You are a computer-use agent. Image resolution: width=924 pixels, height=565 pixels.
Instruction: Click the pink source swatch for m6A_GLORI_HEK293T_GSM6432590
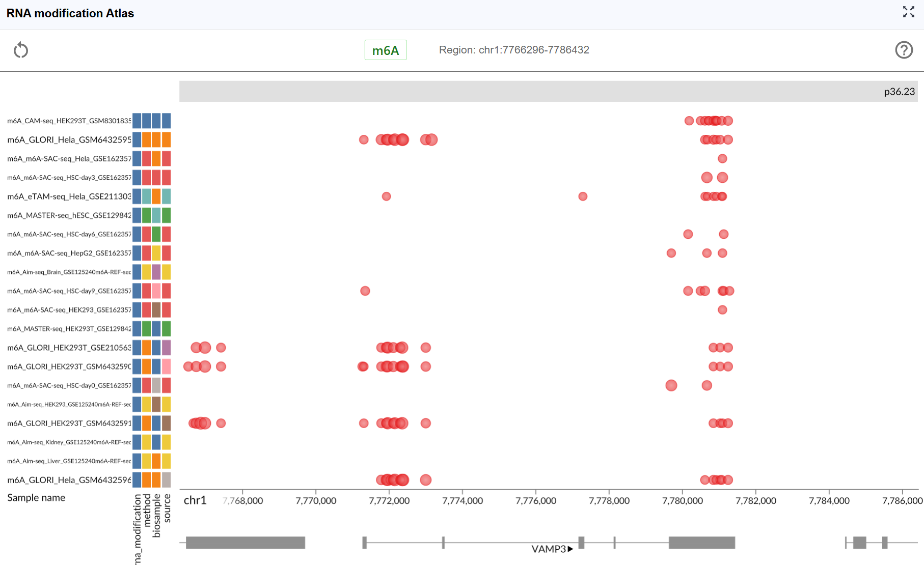pyautogui.click(x=166, y=366)
